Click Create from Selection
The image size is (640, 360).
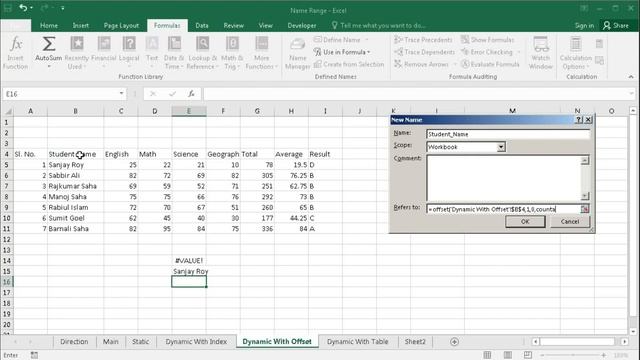(x=349, y=64)
